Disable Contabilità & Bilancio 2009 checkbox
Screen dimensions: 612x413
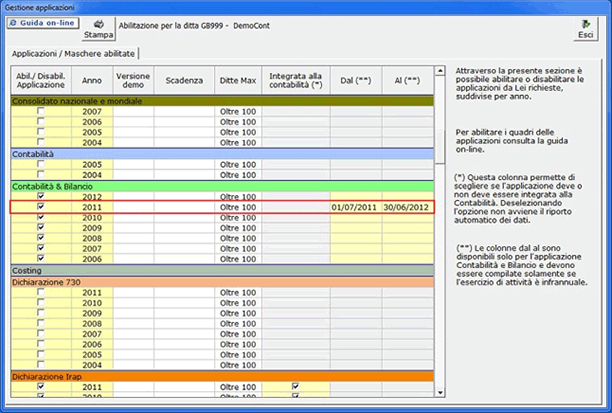(x=41, y=227)
